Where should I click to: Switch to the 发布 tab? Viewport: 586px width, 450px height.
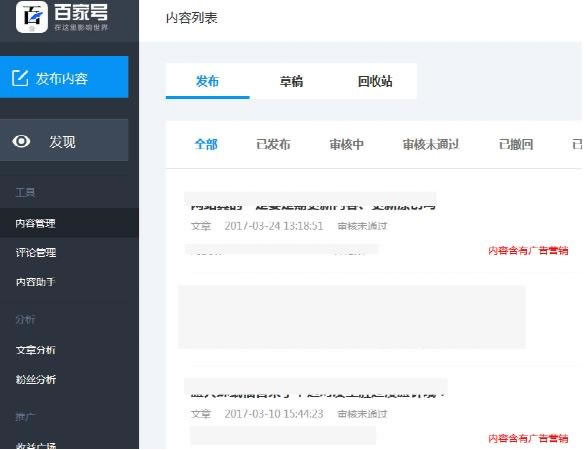click(x=208, y=81)
